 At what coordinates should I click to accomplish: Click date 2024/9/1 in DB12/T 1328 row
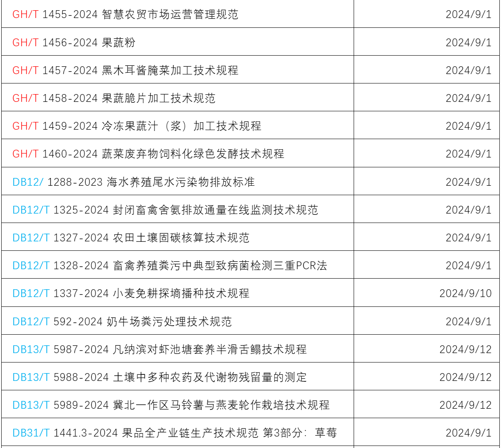click(469, 266)
